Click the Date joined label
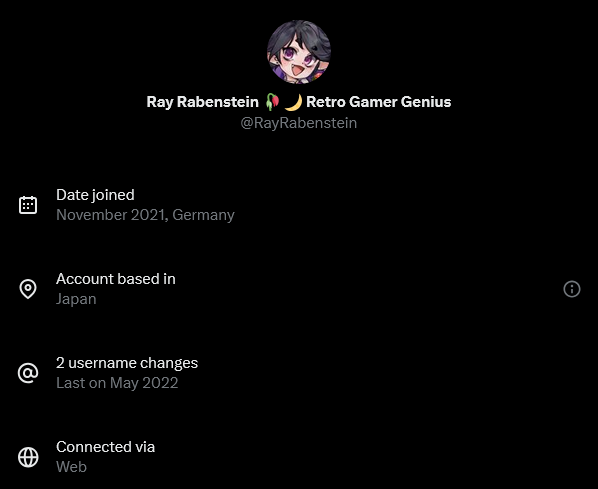 (x=95, y=195)
